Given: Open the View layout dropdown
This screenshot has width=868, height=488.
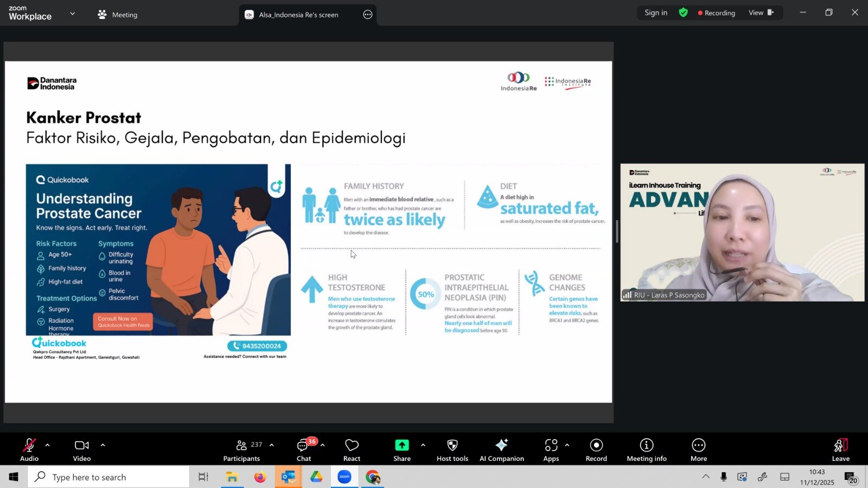Looking at the screenshot, I should pos(761,12).
